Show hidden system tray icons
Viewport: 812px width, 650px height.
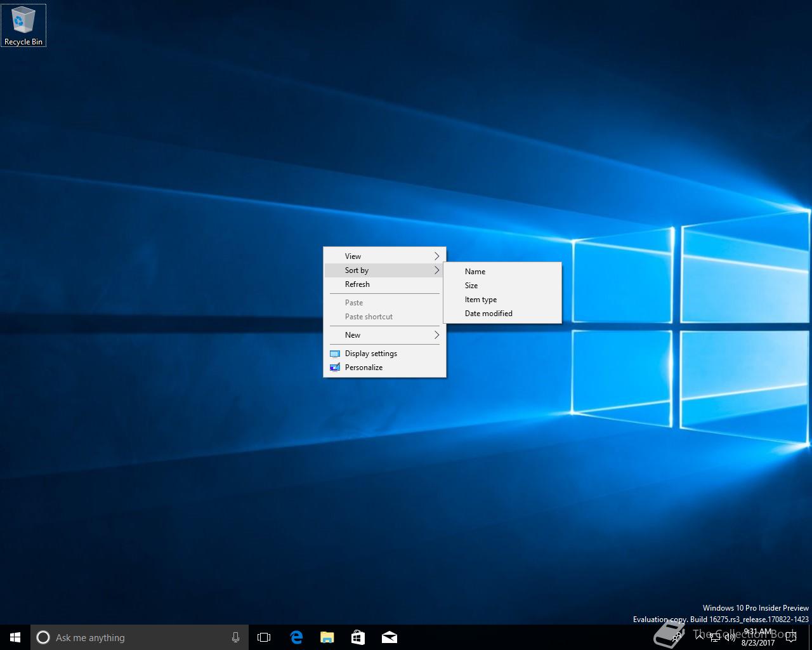[699, 637]
